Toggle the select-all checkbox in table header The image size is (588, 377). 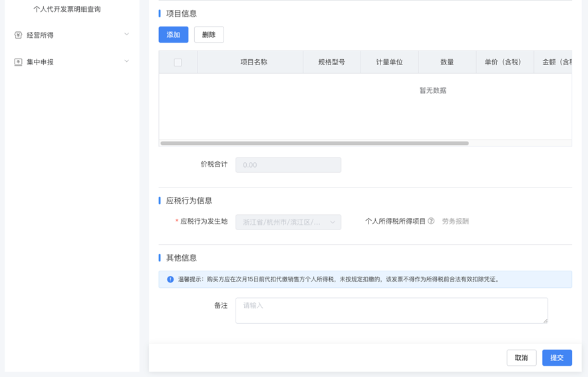(178, 63)
